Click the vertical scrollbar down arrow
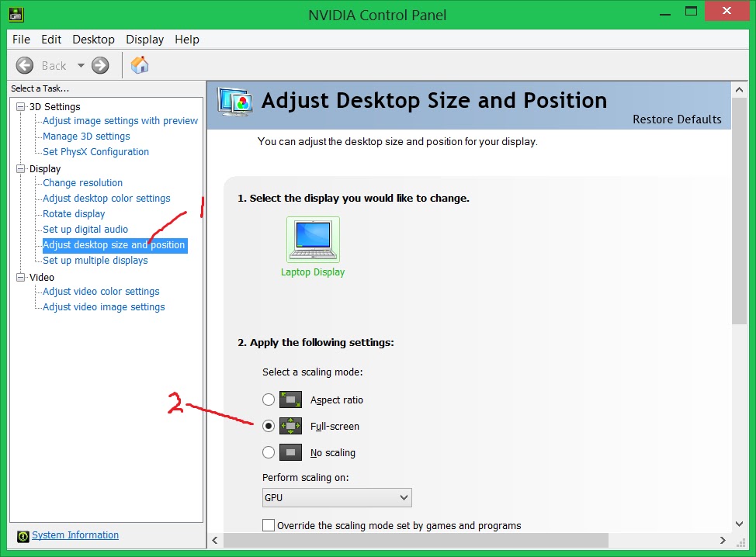The height and width of the screenshot is (557, 756). (x=739, y=524)
